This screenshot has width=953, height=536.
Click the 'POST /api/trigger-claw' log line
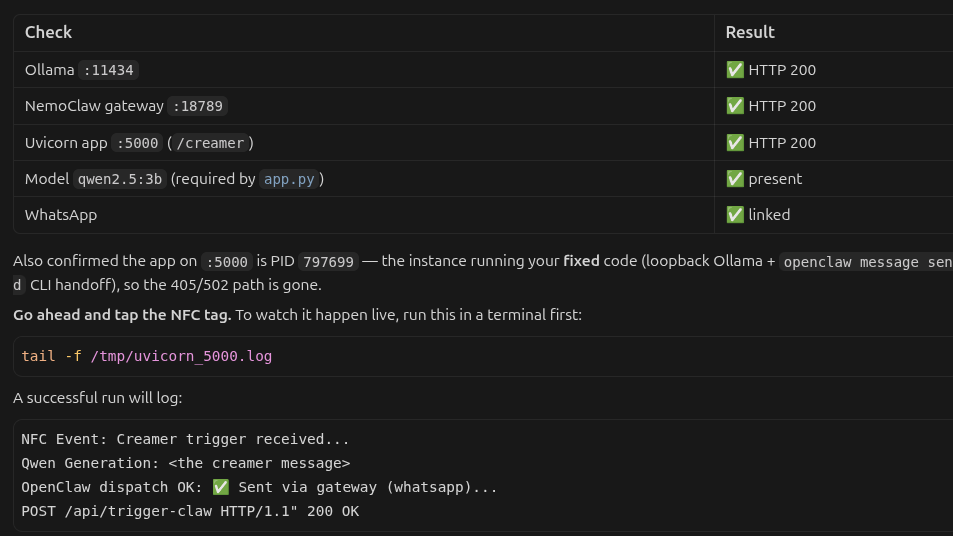pos(190,511)
